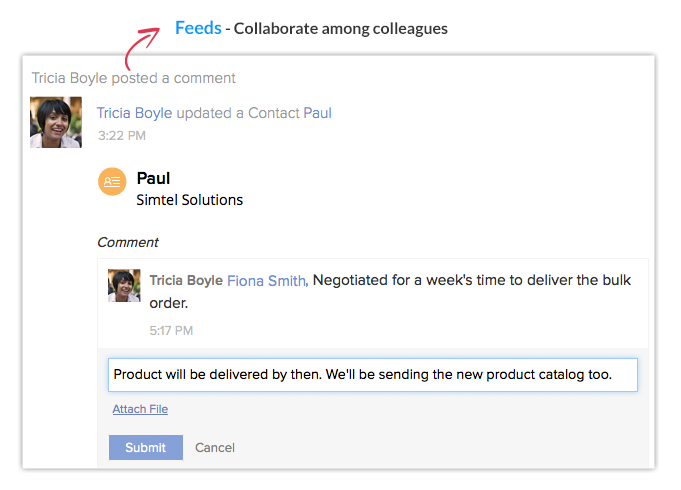This screenshot has height=490, width=681.
Task: Click the orange contact card icon
Action: tap(112, 182)
